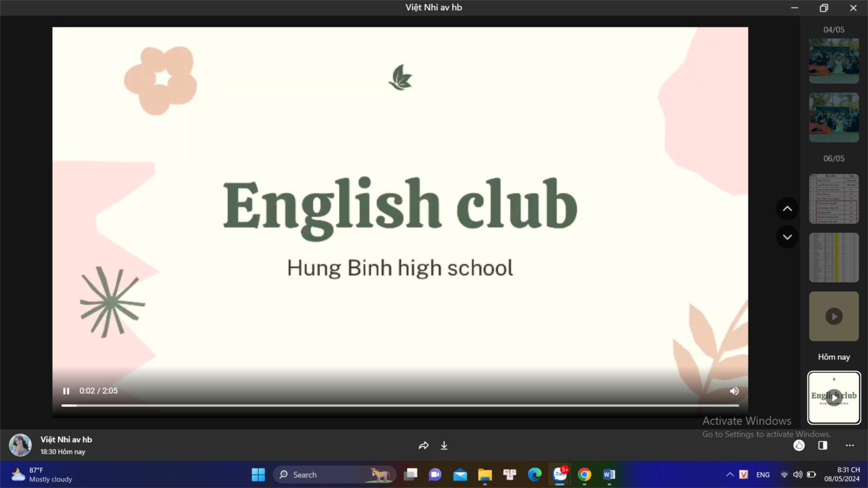Screen dimensions: 868x488
Task: Pause the English club video
Action: coord(66,391)
